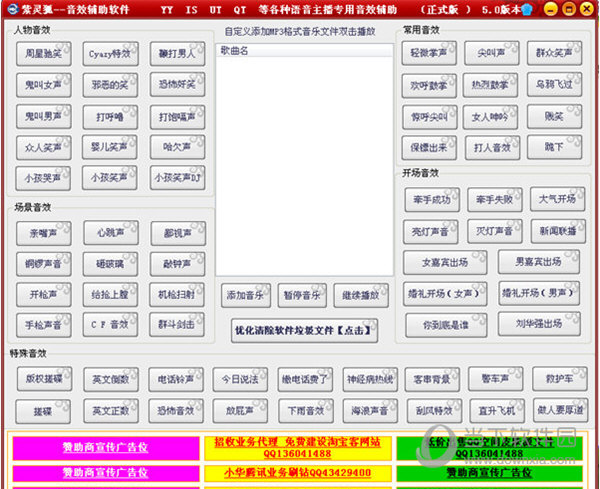Trigger the 救护车 ambulance sound

pos(560,379)
